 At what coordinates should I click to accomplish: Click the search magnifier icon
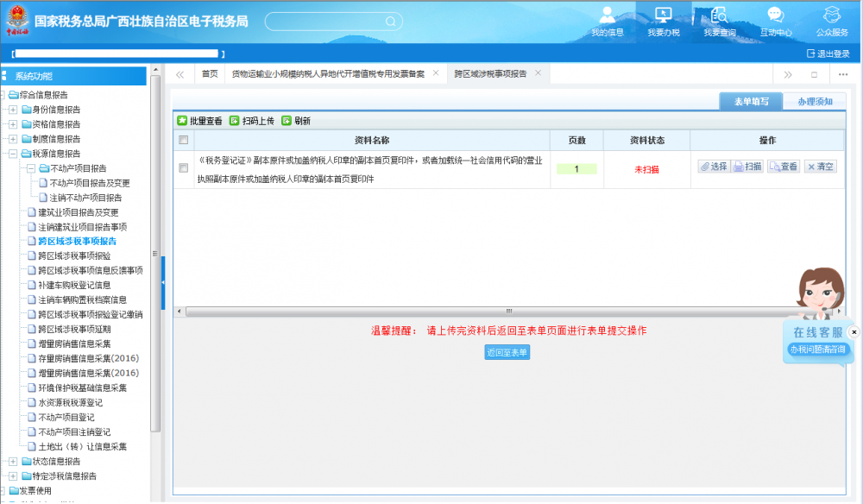point(390,22)
